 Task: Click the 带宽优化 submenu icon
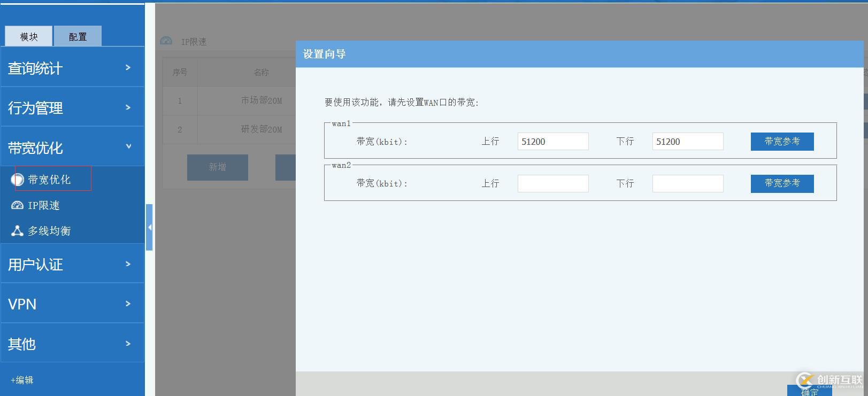pyautogui.click(x=17, y=180)
